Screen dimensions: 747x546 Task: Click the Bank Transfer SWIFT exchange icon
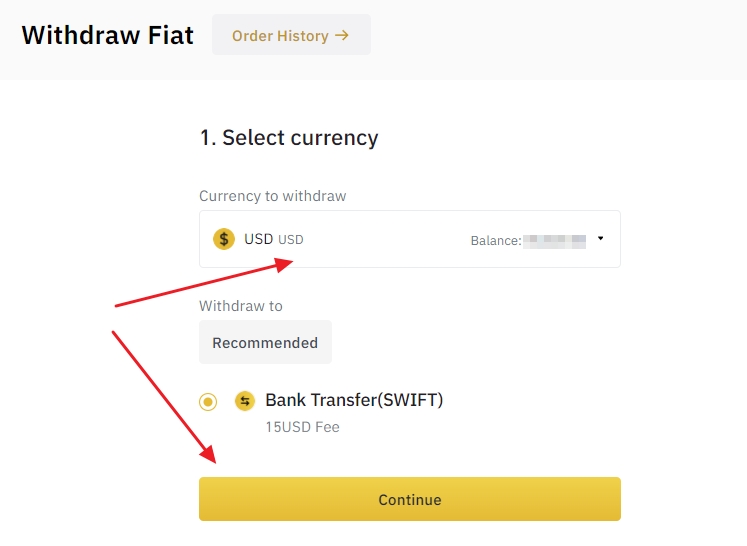tap(244, 401)
